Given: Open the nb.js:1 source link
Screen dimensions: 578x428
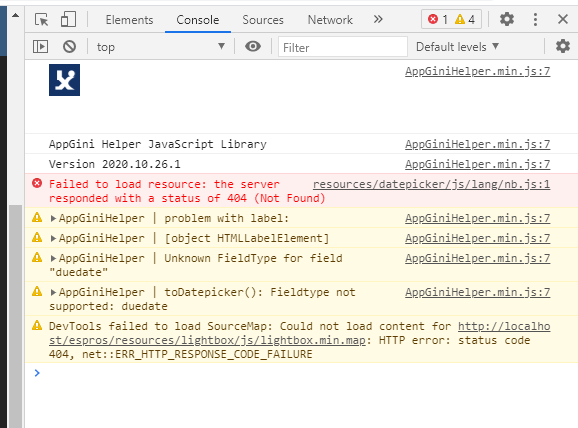Looking at the screenshot, I should (x=431, y=184).
